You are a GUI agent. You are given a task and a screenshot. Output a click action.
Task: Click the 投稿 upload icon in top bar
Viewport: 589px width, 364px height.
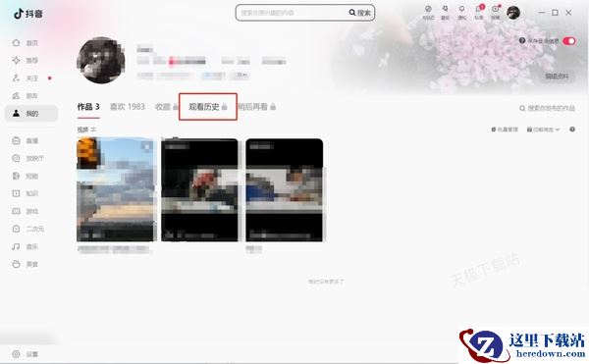pyautogui.click(x=496, y=12)
